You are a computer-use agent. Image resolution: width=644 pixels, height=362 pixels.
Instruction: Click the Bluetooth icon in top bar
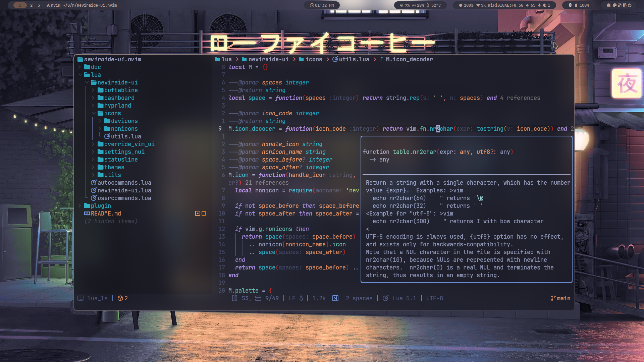pyautogui.click(x=570, y=5)
